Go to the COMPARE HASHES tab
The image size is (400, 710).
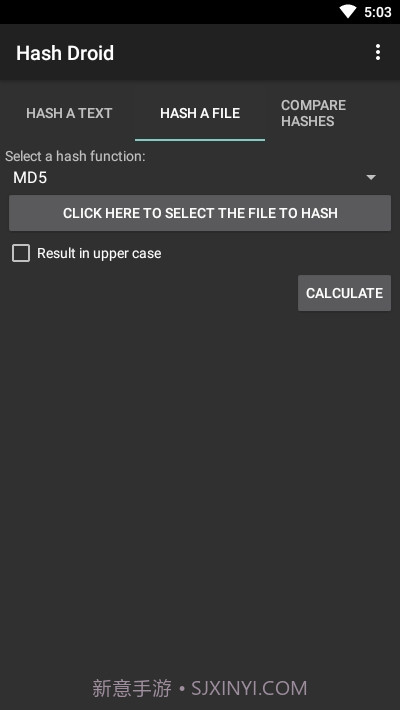pyautogui.click(x=313, y=113)
